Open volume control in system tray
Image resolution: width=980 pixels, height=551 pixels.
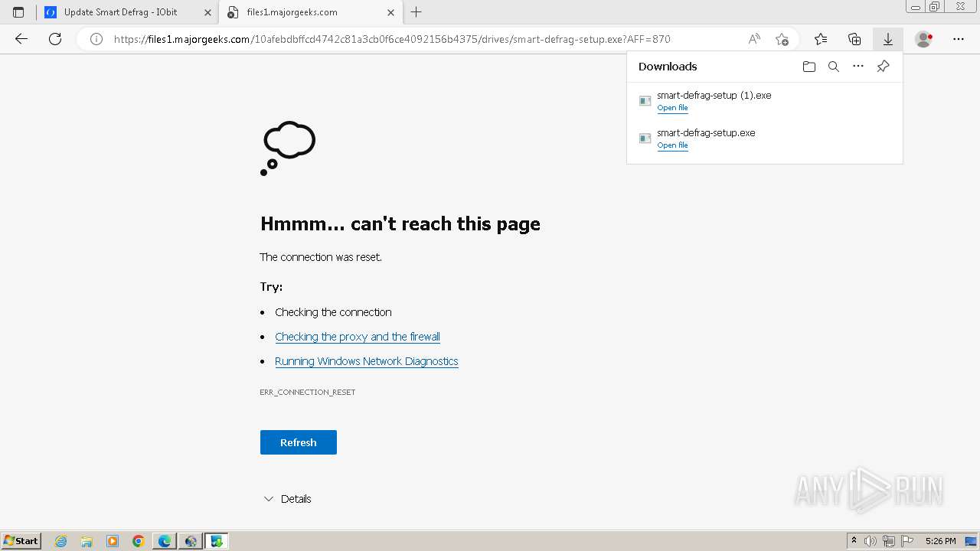(871, 541)
